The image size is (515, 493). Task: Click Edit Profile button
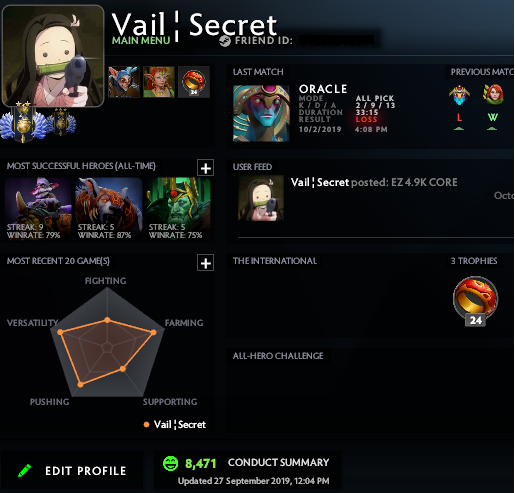click(72, 470)
